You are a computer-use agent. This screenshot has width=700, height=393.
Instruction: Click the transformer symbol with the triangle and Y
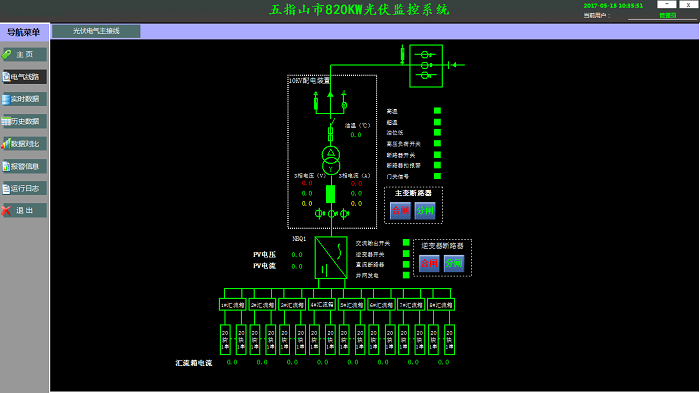(331, 161)
